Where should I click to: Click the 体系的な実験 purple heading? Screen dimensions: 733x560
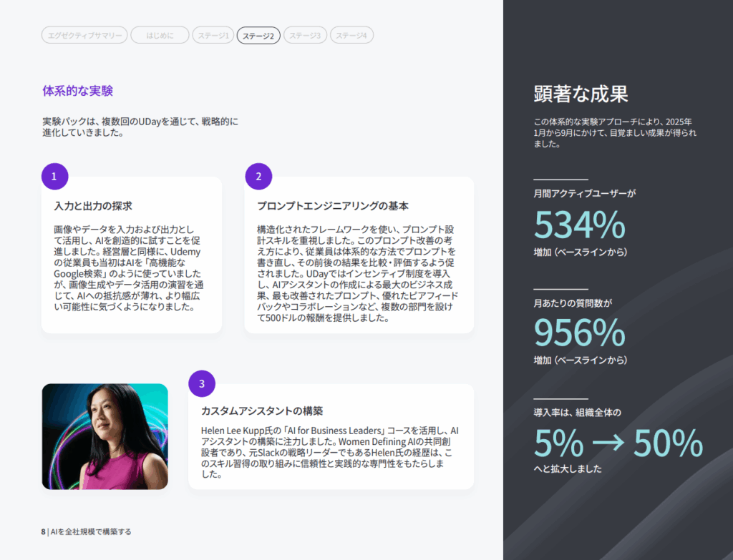(x=77, y=91)
